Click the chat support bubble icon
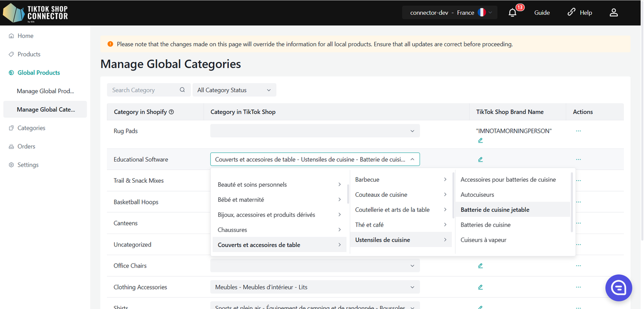This screenshot has height=309, width=644. pos(618,287)
